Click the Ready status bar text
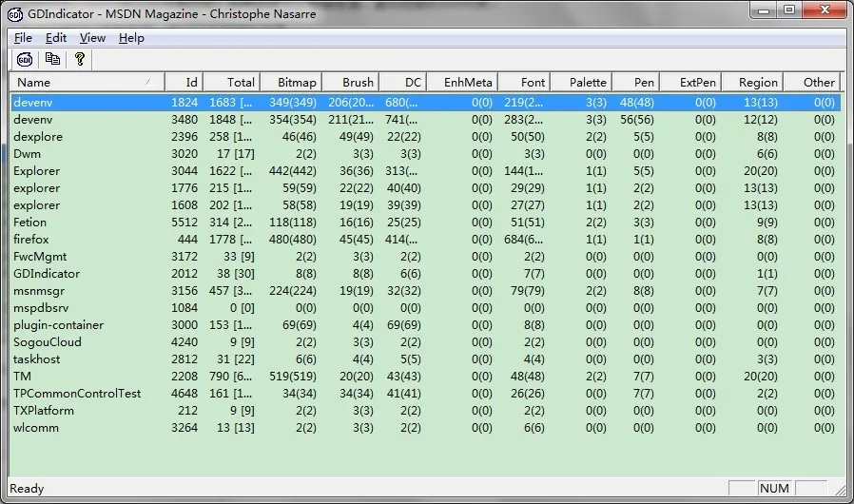Viewport: 854px width, 504px height. 27,488
